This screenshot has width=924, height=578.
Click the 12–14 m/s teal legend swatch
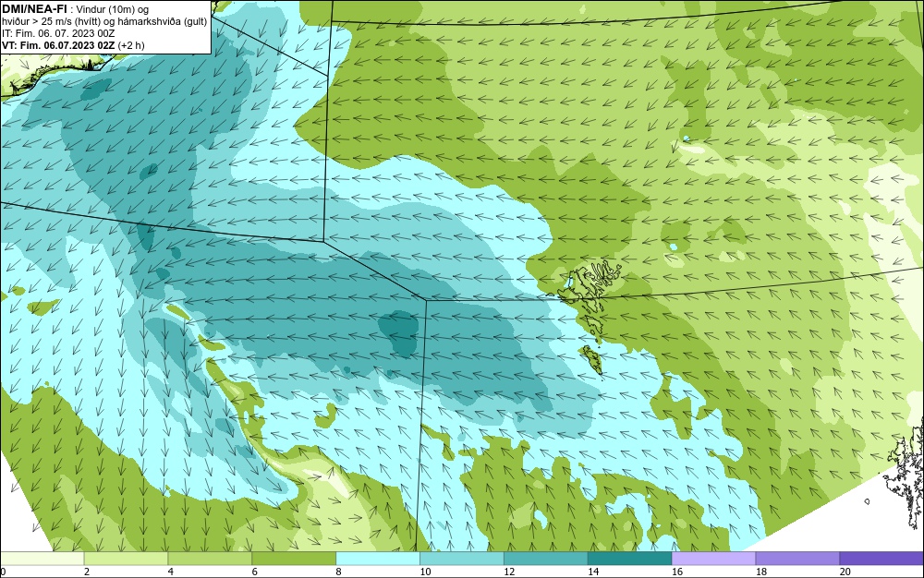point(546,558)
